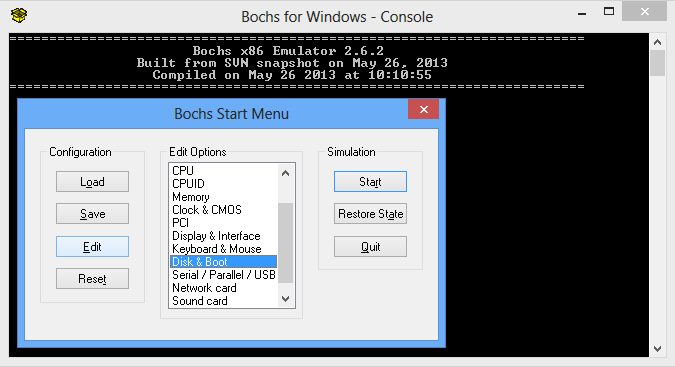Click the Save configuration button
The width and height of the screenshot is (675, 367).
(92, 214)
